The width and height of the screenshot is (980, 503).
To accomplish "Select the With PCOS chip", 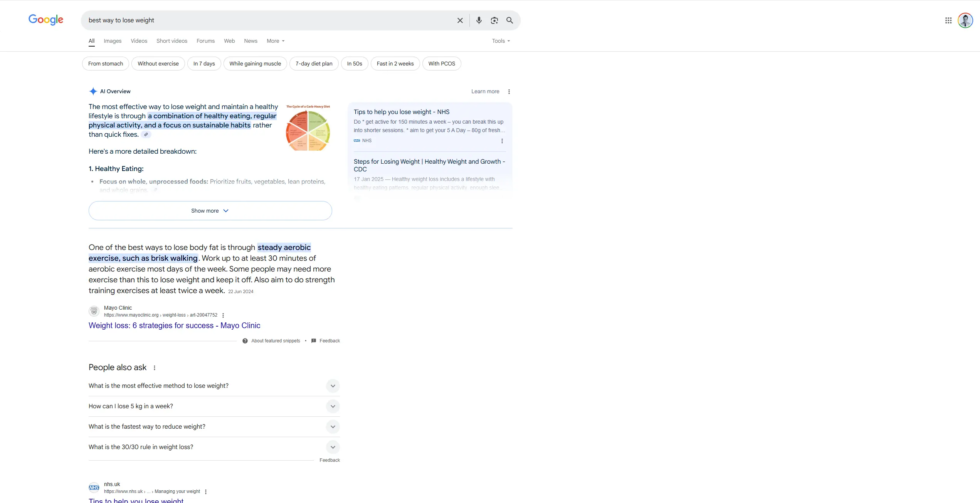I will click(442, 64).
